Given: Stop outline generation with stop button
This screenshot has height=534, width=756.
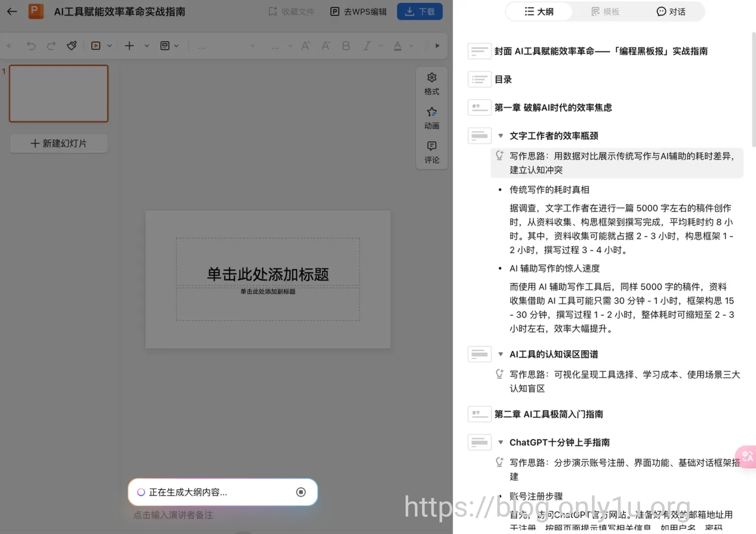Looking at the screenshot, I should pos(301,492).
